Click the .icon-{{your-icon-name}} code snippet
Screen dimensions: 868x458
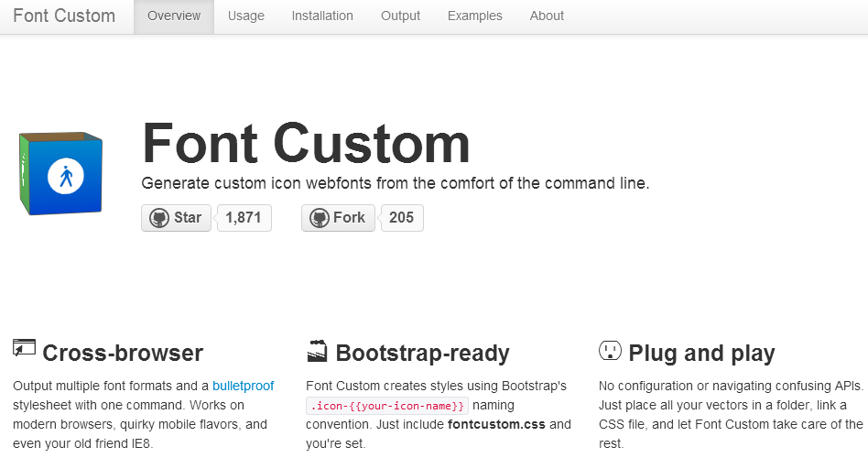tap(387, 406)
